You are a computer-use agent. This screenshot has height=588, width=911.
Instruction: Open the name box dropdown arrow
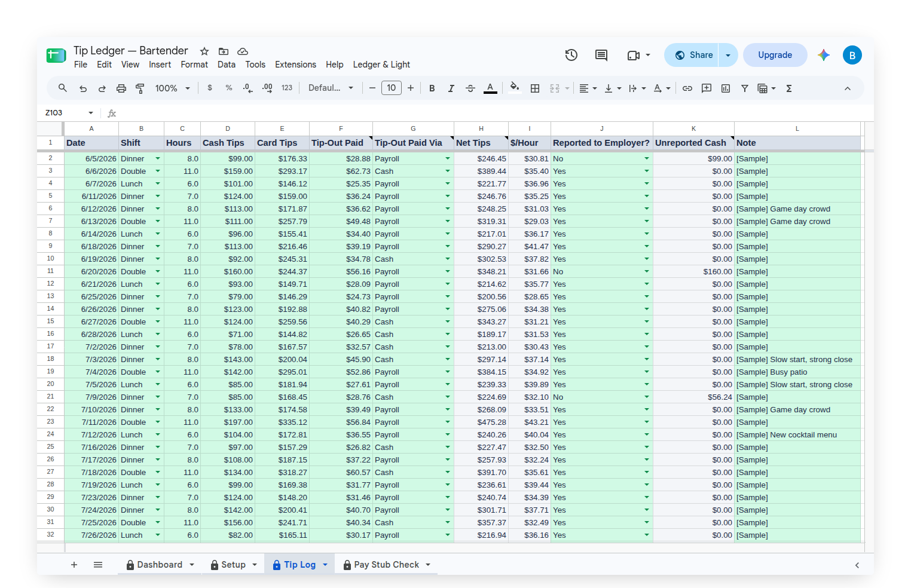tap(91, 113)
